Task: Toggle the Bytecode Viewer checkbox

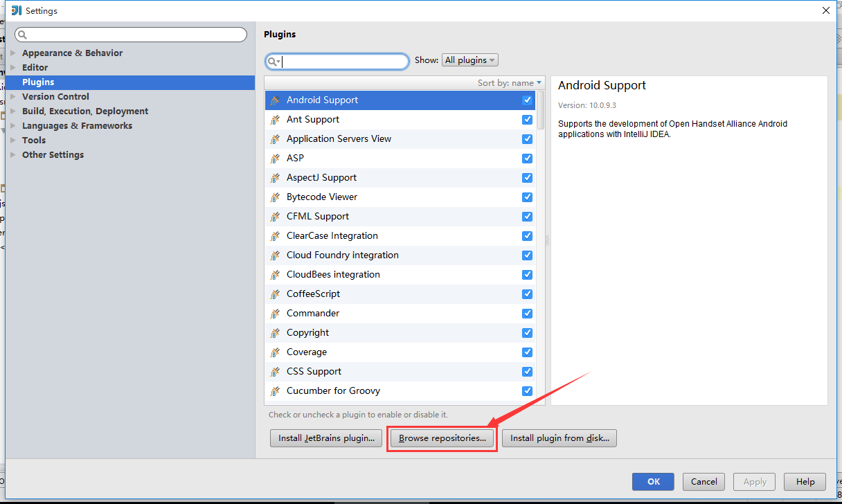Action: 528,197
